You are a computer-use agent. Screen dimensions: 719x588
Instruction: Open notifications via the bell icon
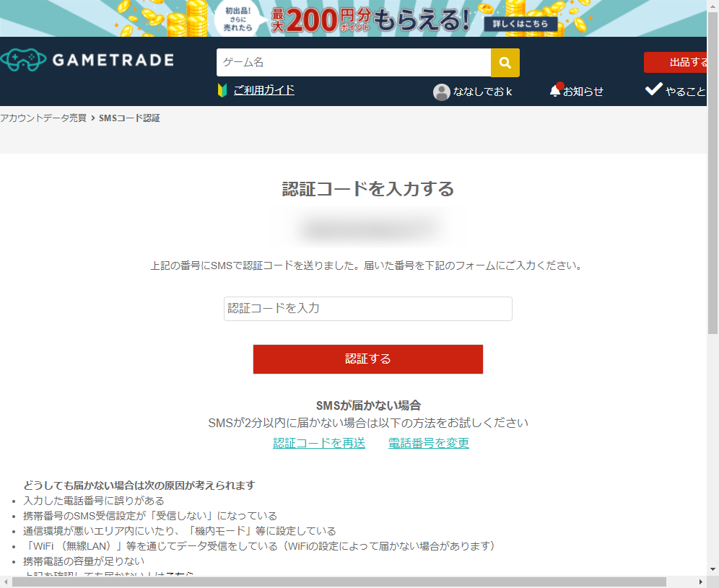[x=554, y=90]
